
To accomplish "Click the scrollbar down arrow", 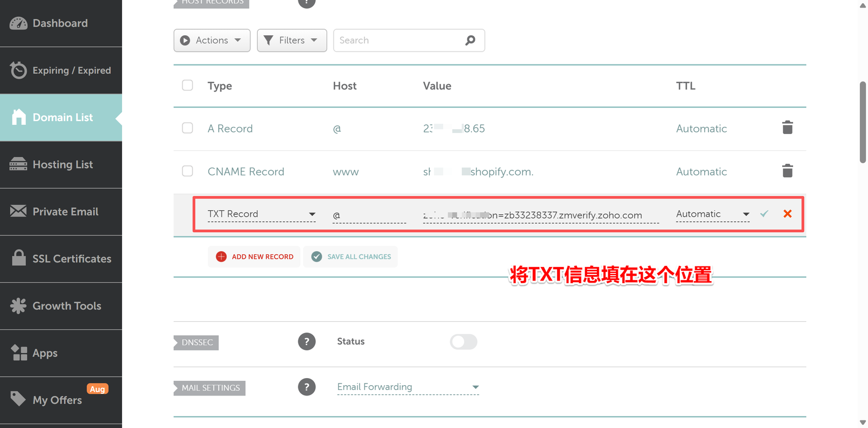I will pyautogui.click(x=863, y=422).
